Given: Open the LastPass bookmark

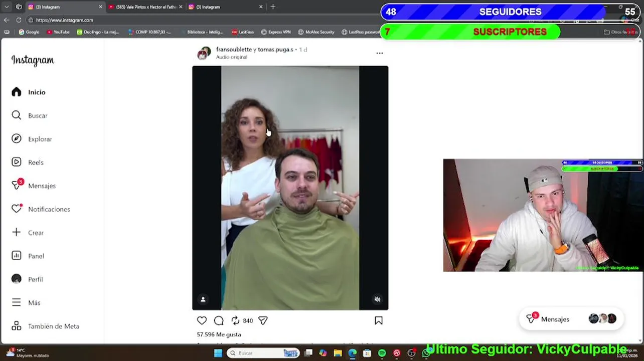Looking at the screenshot, I should pyautogui.click(x=243, y=32).
